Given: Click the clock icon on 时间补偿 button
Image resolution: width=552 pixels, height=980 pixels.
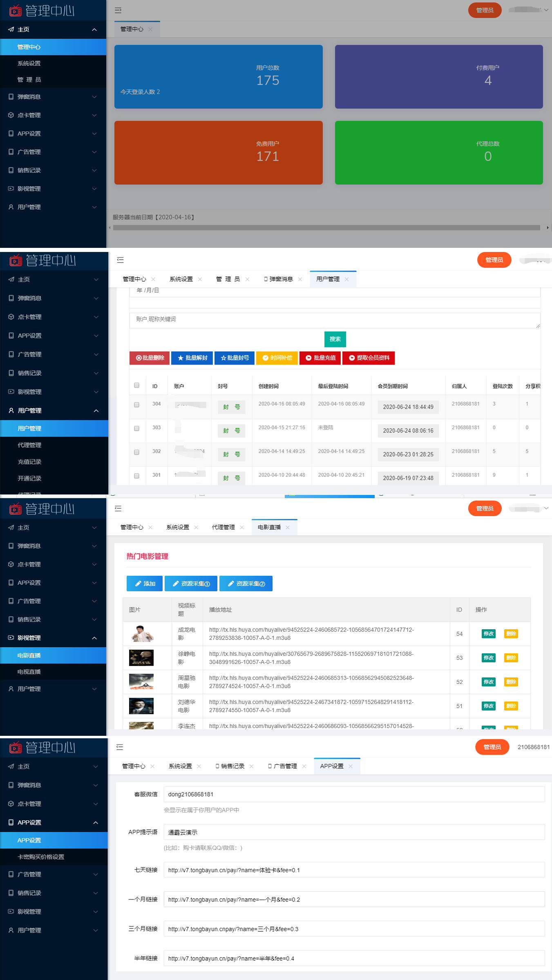Looking at the screenshot, I should pos(265,358).
